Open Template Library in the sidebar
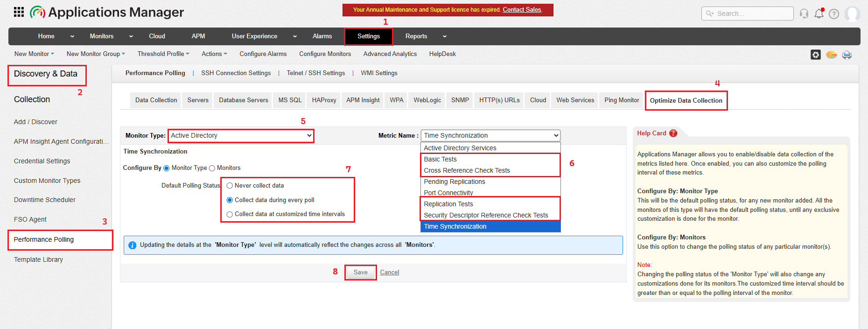Viewport: 868px width, 329px height. 38,260
